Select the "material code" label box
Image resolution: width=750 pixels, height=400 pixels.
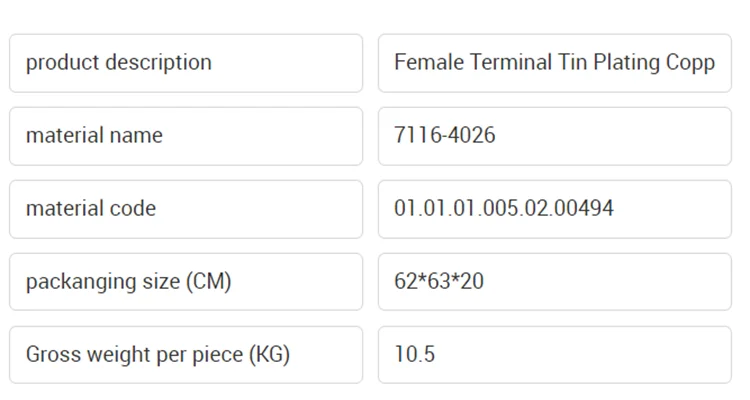pyautogui.click(x=186, y=209)
